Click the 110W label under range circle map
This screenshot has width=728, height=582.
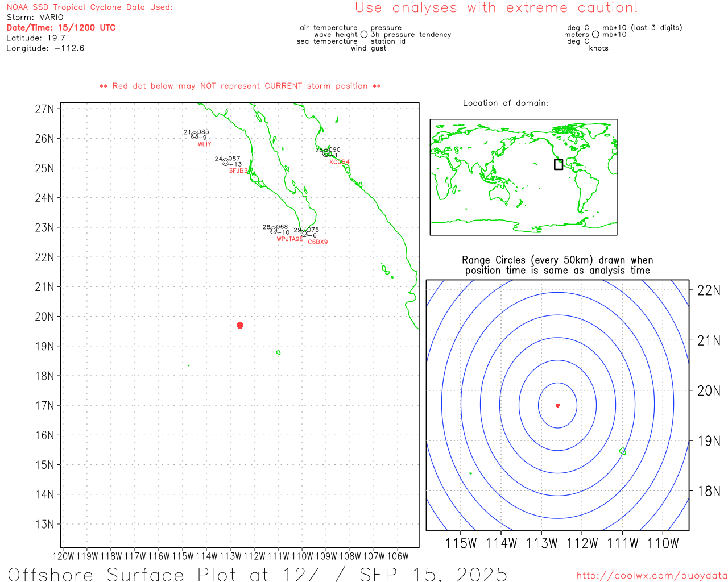(663, 543)
